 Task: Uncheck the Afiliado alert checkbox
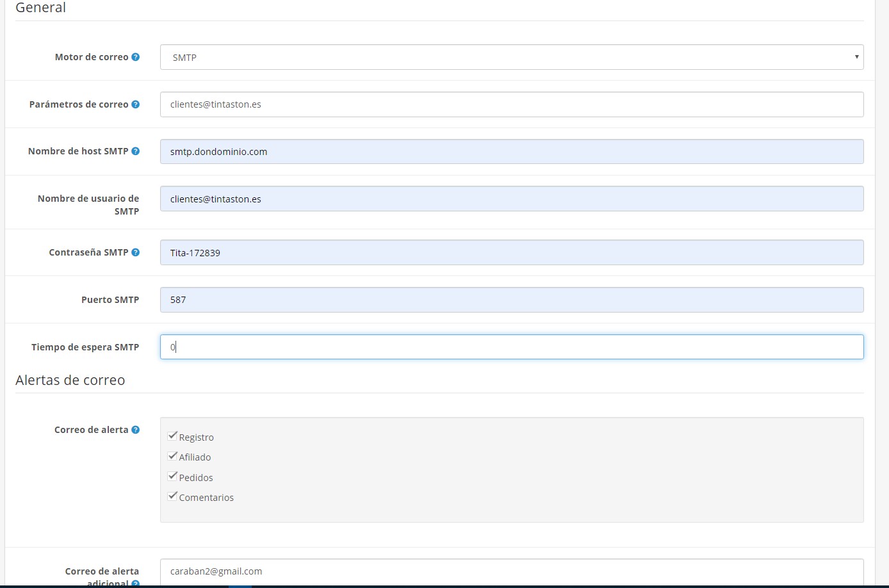coord(172,456)
